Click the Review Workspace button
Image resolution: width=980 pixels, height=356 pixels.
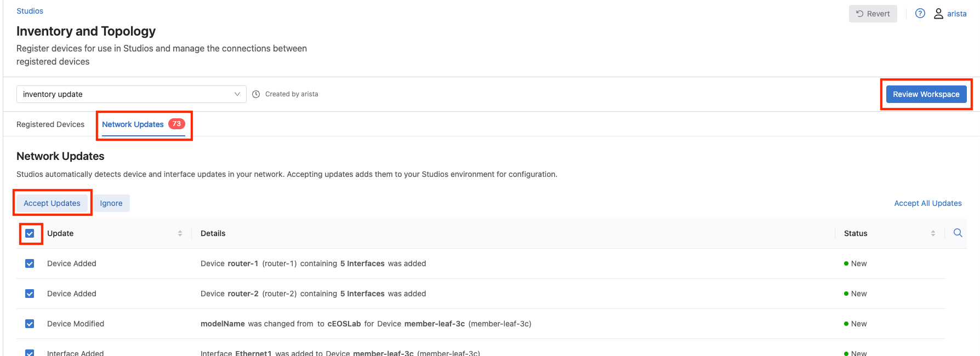(926, 94)
